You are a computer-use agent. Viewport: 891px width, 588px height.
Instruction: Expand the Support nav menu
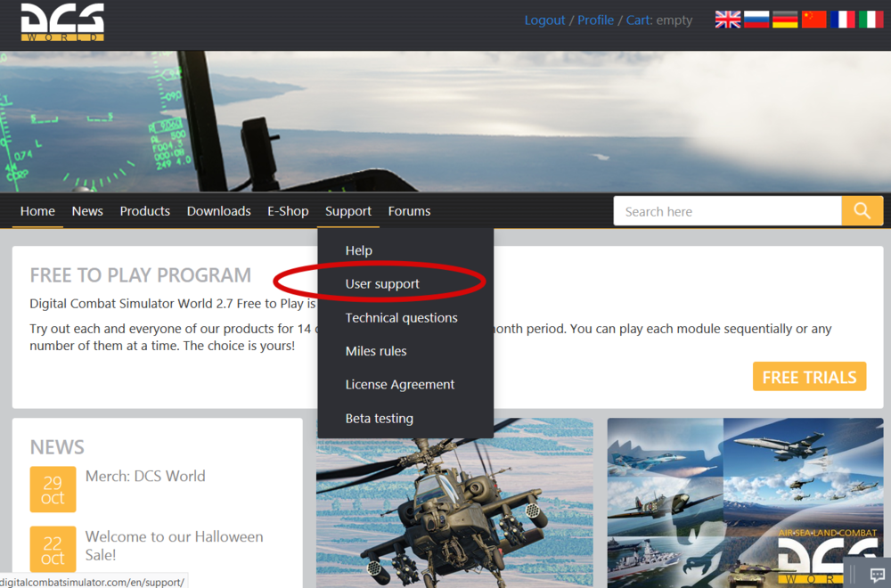point(348,211)
